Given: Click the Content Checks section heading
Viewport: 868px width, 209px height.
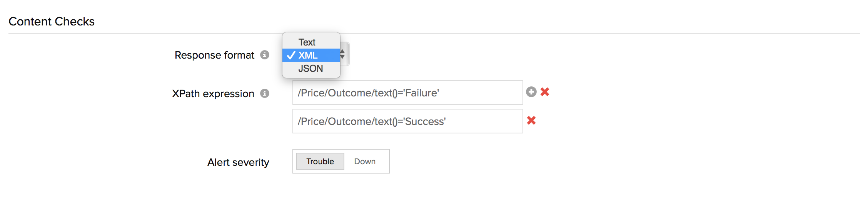Looking at the screenshot, I should (52, 21).
